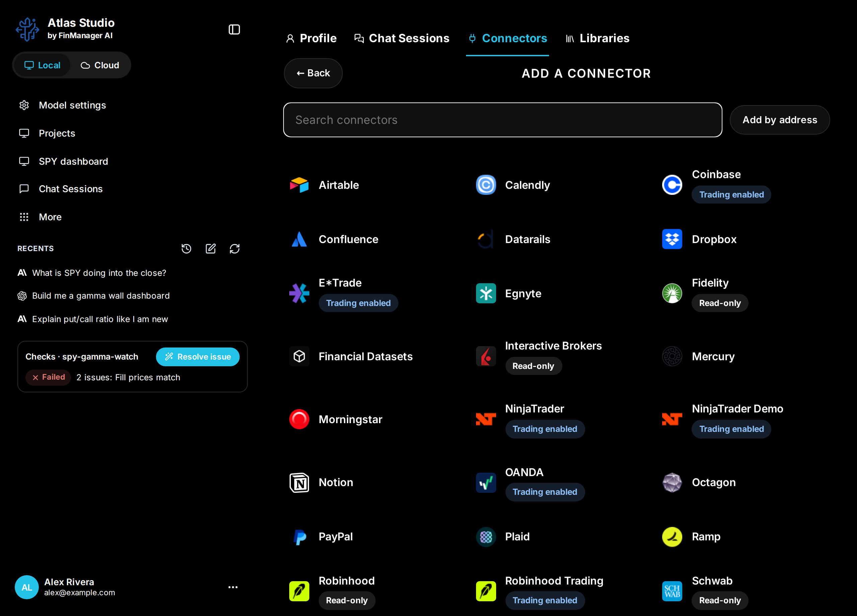
Task: Open the Libraries tab
Action: click(598, 38)
